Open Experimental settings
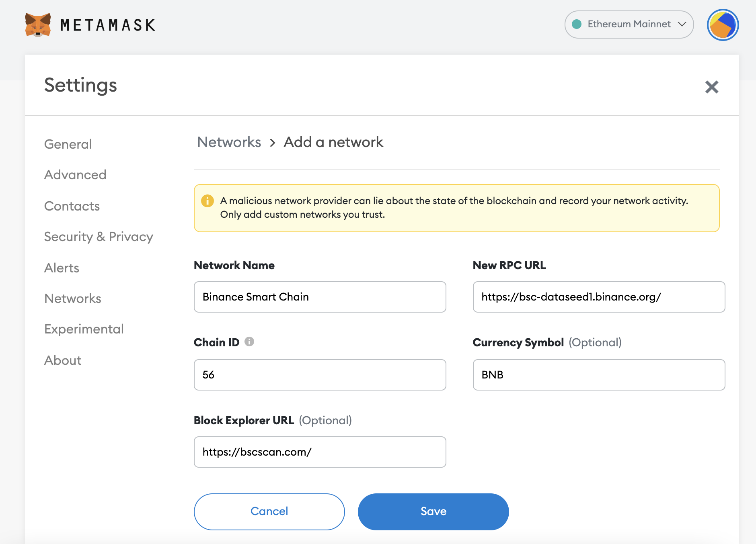This screenshot has width=756, height=544. (84, 329)
